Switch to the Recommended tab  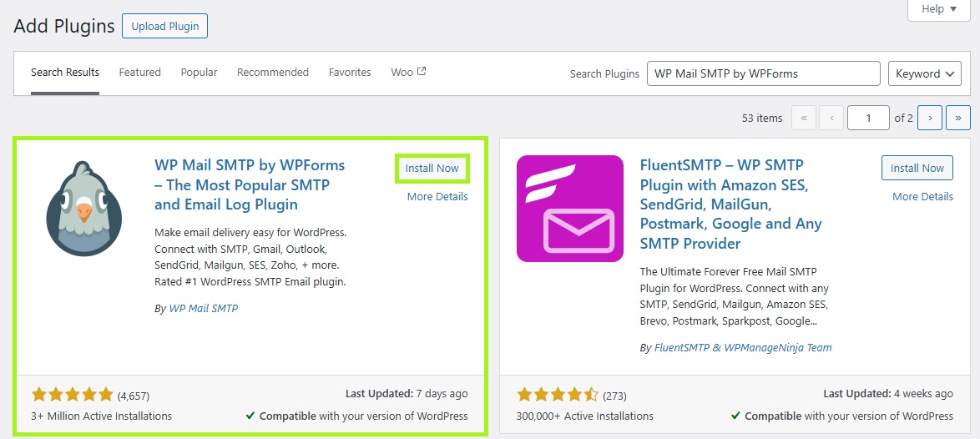pyautogui.click(x=272, y=73)
